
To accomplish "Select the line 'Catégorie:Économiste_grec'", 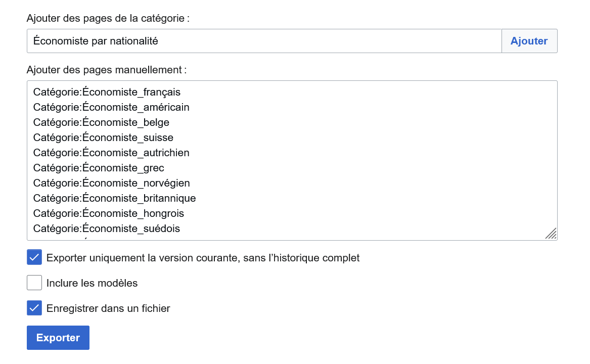I will pyautogui.click(x=99, y=168).
